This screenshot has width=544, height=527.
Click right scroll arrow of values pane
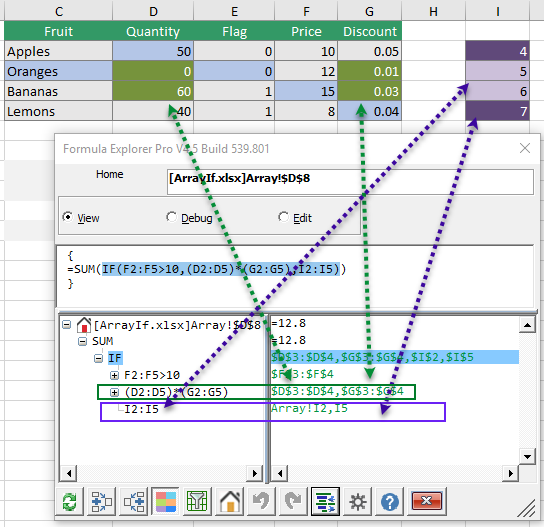[x=510, y=473]
